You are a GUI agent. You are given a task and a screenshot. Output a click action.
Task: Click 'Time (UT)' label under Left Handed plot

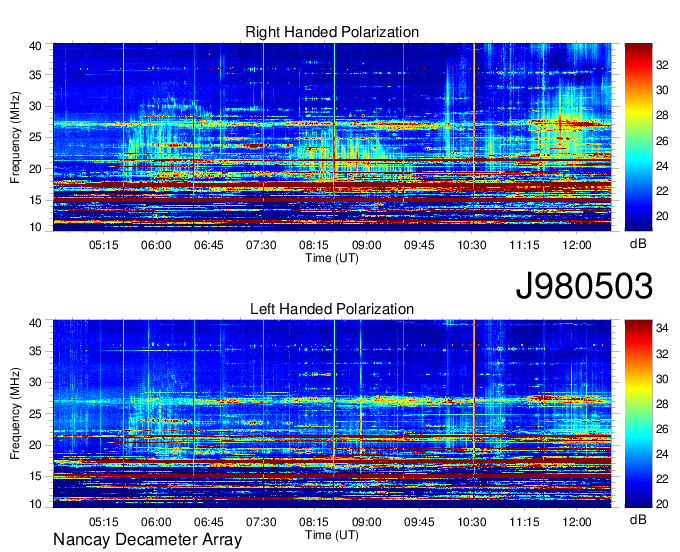pos(332,535)
